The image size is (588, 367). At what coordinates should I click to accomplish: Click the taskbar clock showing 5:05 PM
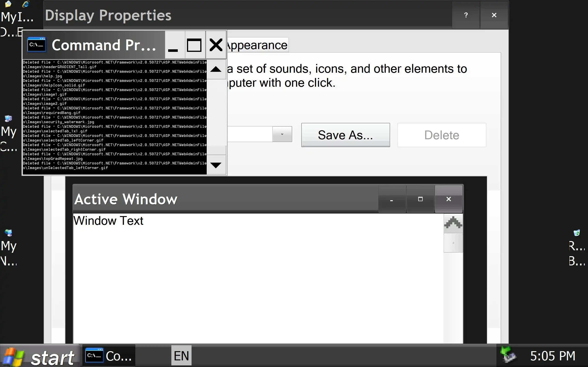click(552, 356)
